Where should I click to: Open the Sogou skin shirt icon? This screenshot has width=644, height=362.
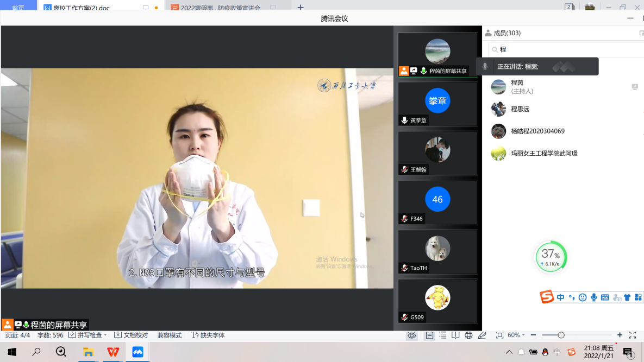(627, 297)
